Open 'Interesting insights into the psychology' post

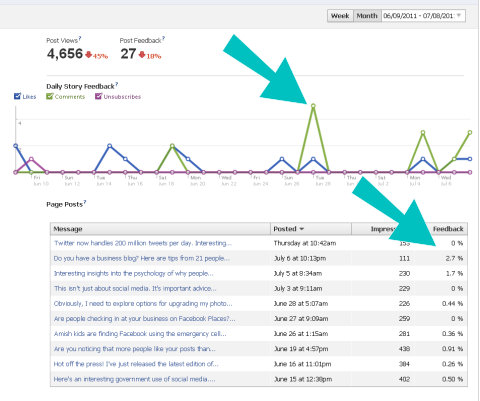point(134,273)
